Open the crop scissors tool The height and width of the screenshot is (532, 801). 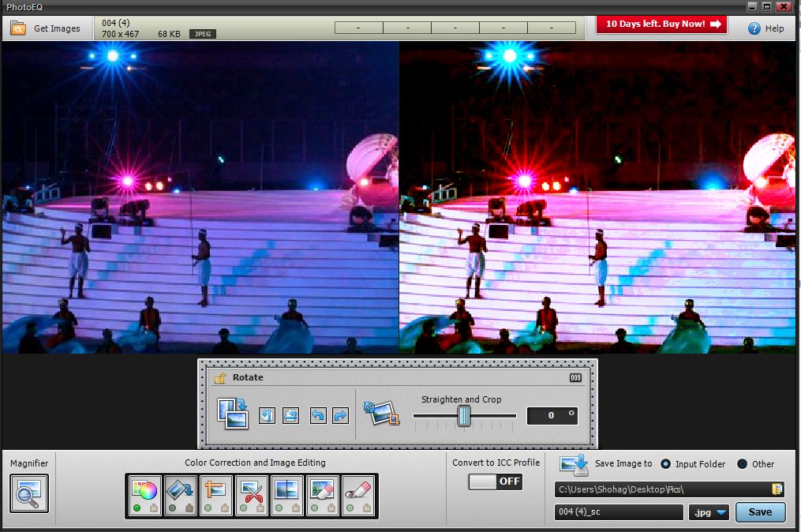click(x=253, y=494)
